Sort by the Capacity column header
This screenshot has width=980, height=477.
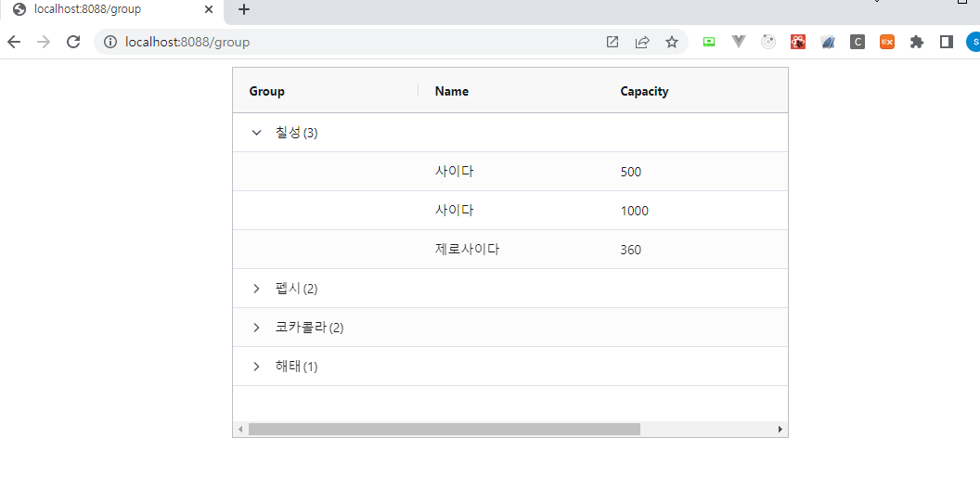click(644, 91)
